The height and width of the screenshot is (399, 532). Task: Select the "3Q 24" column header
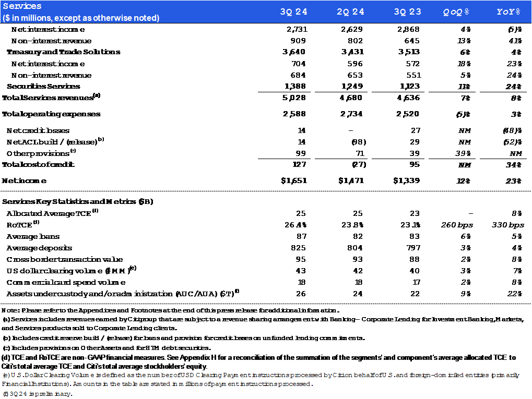pos(294,12)
